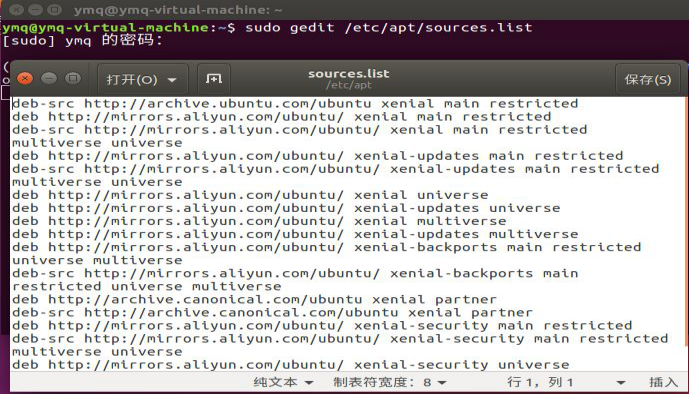Click the deb aliyun xenial-security universe line
The image size is (689, 394).
point(290,365)
